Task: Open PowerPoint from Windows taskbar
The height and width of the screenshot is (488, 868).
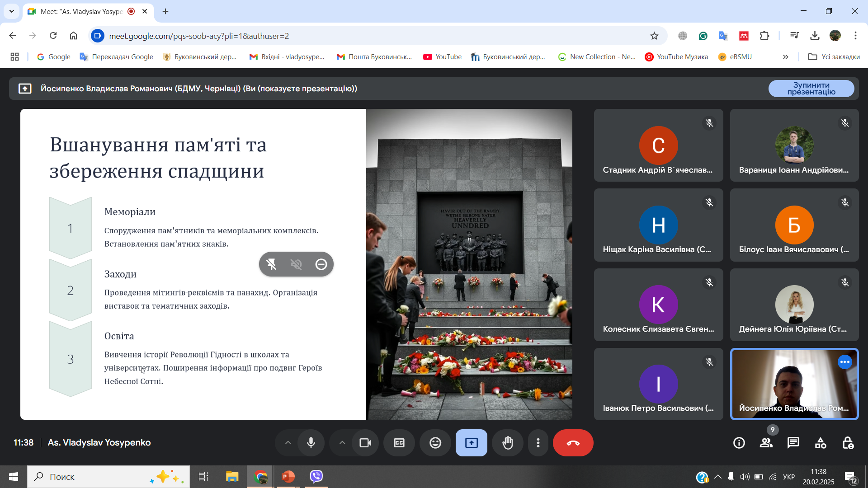Action: coord(288,477)
